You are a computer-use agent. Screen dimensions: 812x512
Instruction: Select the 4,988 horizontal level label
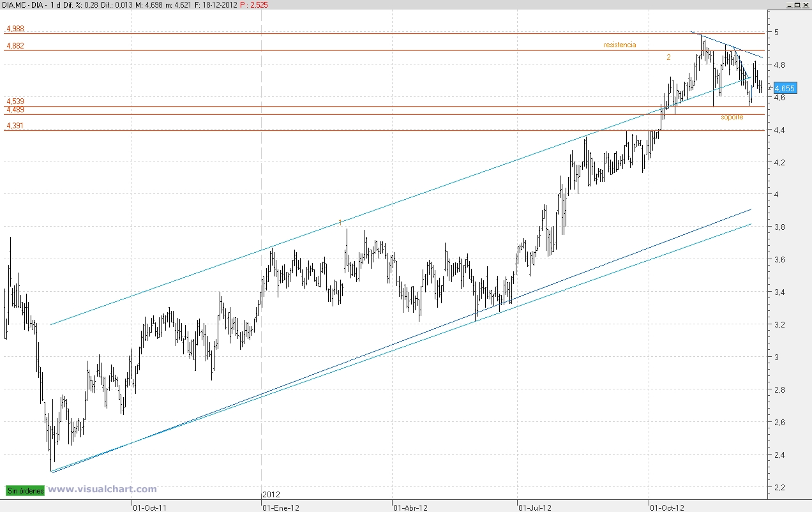point(15,29)
